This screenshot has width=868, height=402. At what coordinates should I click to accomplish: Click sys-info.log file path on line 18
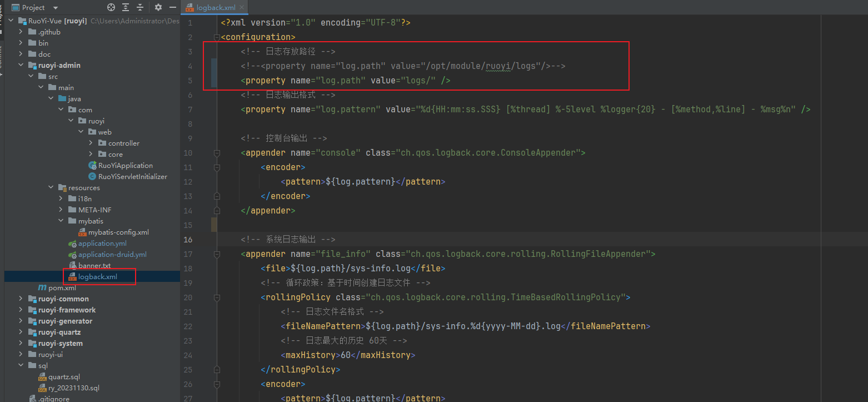coord(350,269)
